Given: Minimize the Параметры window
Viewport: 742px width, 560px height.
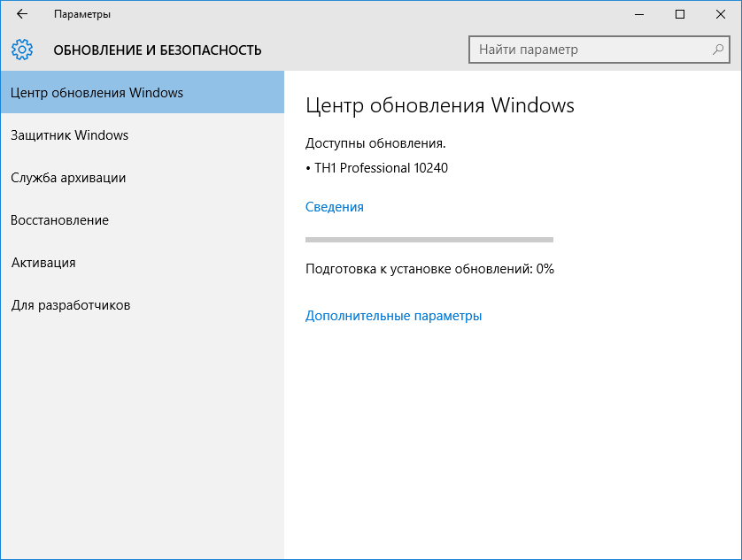Looking at the screenshot, I should [639, 14].
